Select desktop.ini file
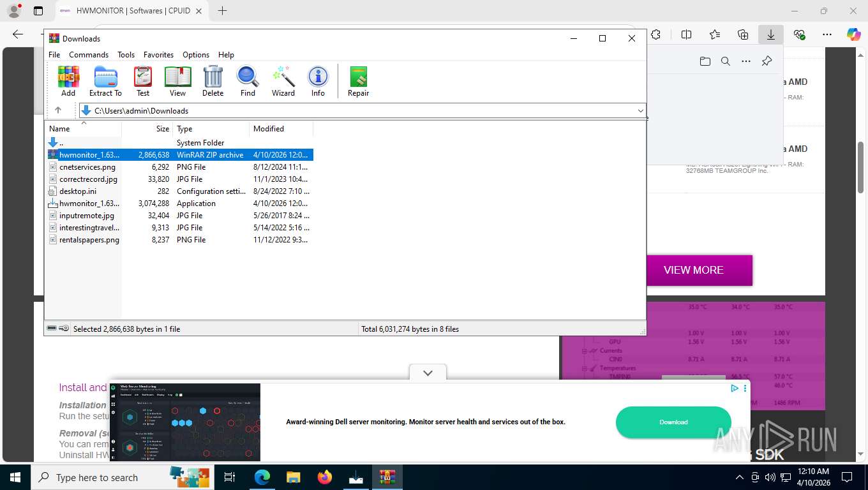 click(179, 191)
